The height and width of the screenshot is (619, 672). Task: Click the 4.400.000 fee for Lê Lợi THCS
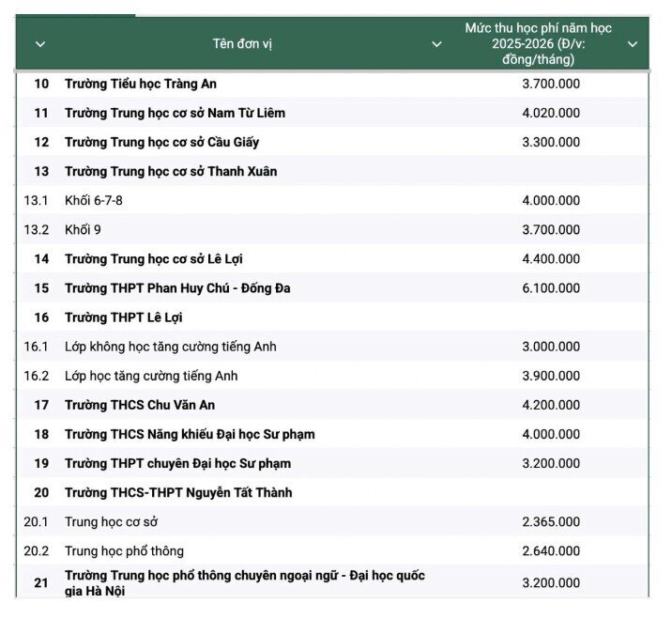[551, 258]
